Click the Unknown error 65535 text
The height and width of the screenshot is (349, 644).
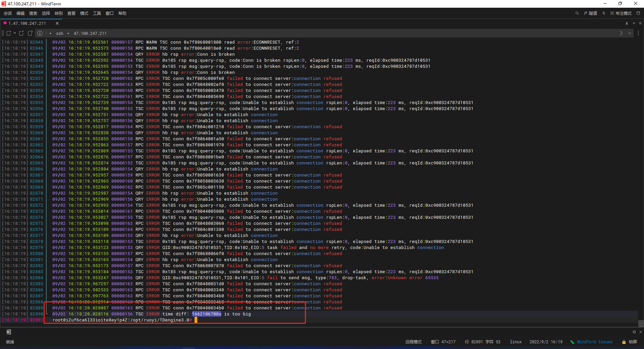(x=413, y=278)
